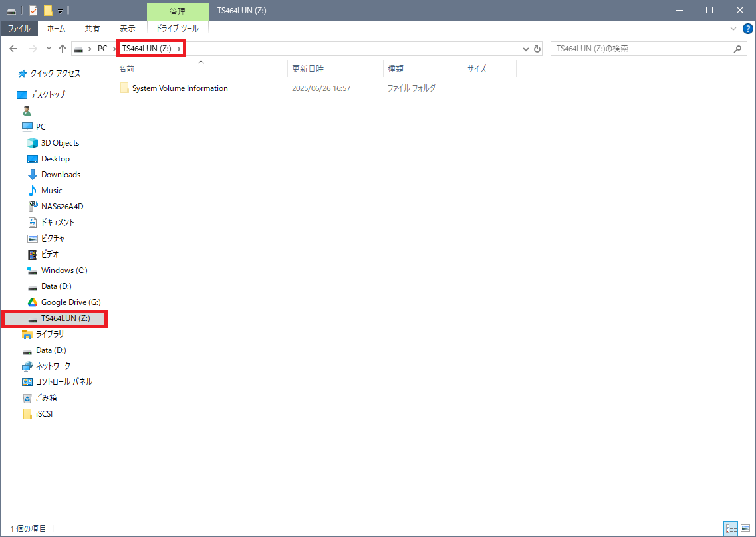Click the user account icon in navigation pane
This screenshot has width=756, height=537.
(27, 111)
